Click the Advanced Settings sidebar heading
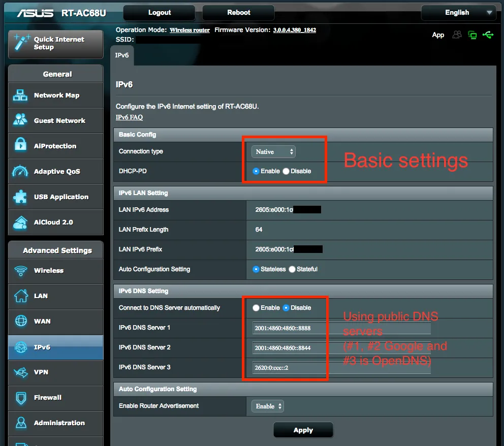The height and width of the screenshot is (446, 504). (57, 250)
